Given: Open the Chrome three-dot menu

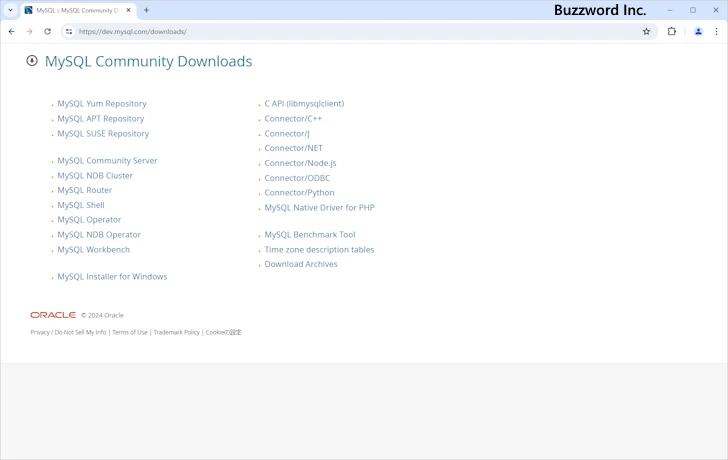Looking at the screenshot, I should tap(716, 31).
